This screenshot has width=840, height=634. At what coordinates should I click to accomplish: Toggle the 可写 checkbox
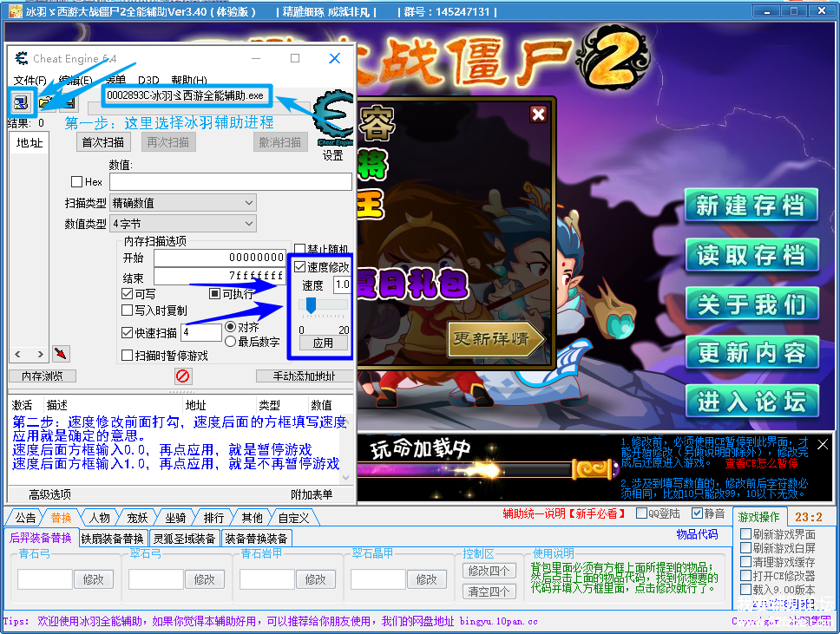(x=127, y=293)
